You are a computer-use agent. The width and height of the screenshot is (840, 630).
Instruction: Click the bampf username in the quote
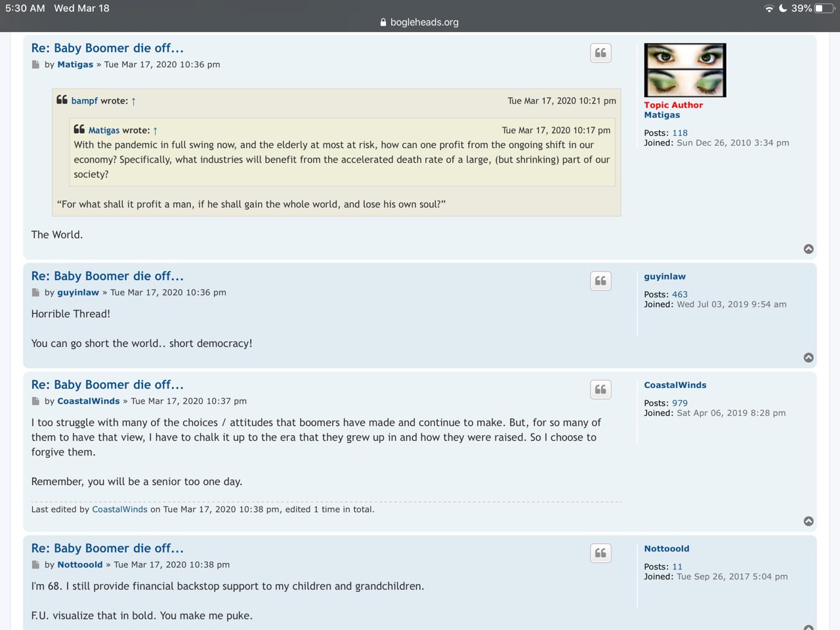(x=84, y=101)
